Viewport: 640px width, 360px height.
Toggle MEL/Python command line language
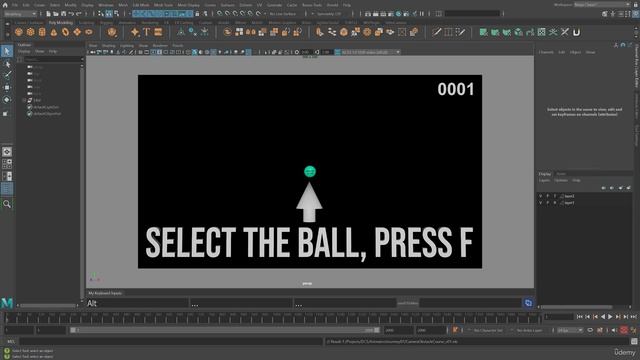pos(11,341)
